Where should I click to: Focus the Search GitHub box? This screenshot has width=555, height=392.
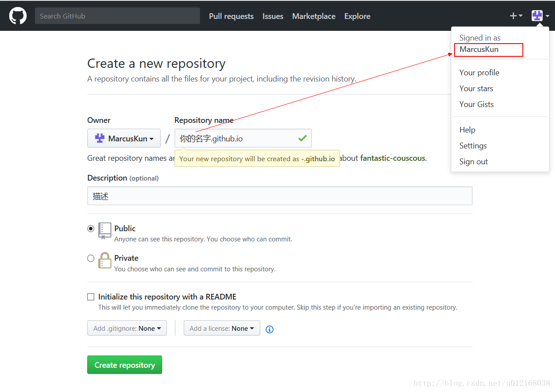pyautogui.click(x=117, y=16)
